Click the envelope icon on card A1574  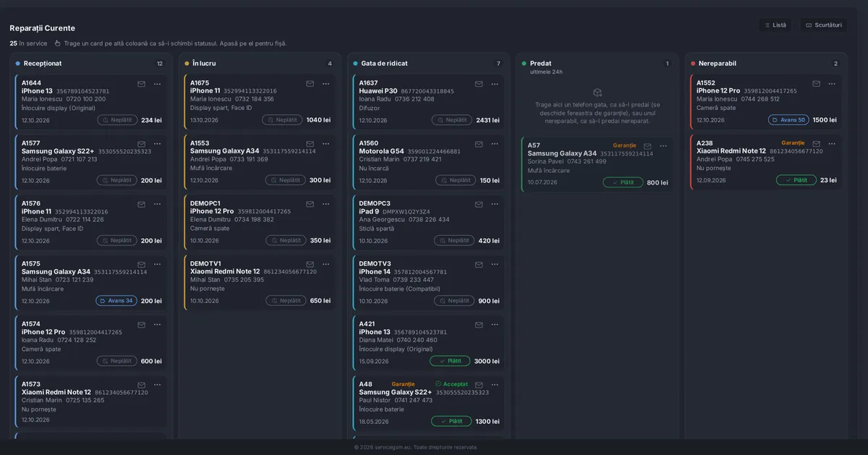point(142,325)
